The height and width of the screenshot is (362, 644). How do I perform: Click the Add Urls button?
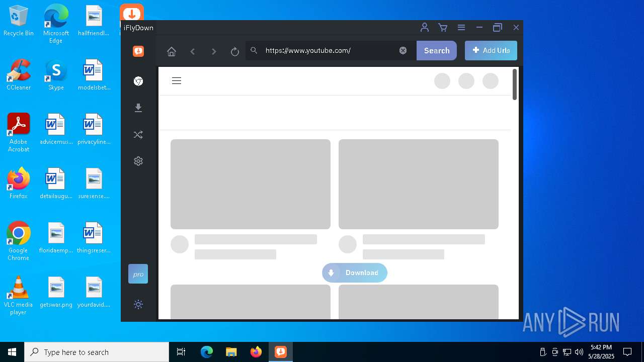491,50
